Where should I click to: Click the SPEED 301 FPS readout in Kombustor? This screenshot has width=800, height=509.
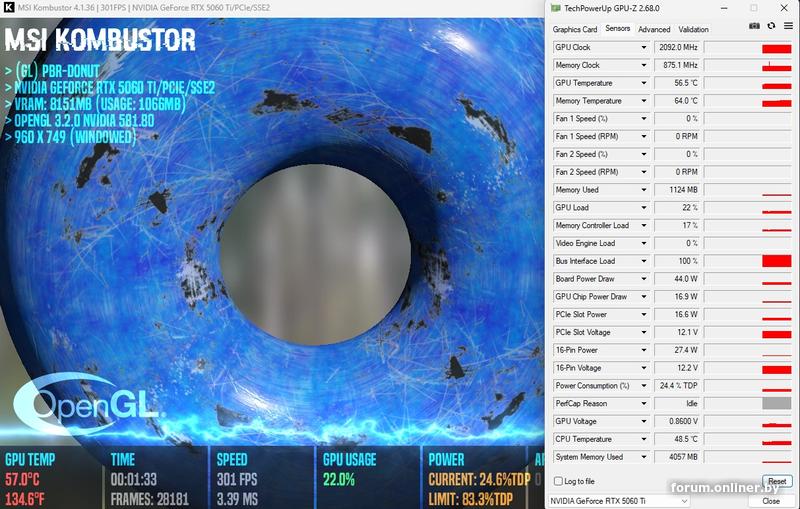click(237, 479)
